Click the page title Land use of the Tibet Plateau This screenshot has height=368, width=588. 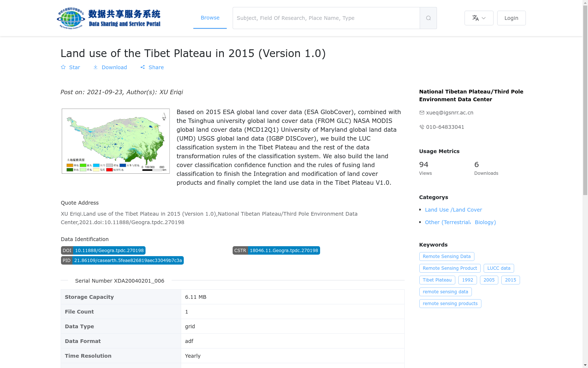[x=193, y=53]
